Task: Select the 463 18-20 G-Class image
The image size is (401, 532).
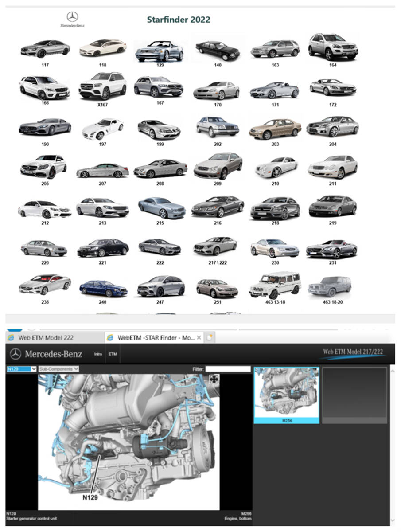Action: pos(330,287)
